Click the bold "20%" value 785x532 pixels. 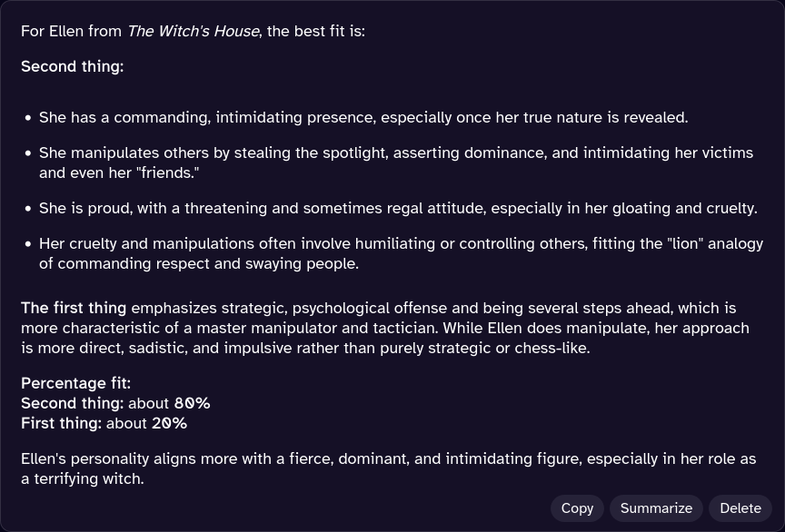[x=169, y=423]
